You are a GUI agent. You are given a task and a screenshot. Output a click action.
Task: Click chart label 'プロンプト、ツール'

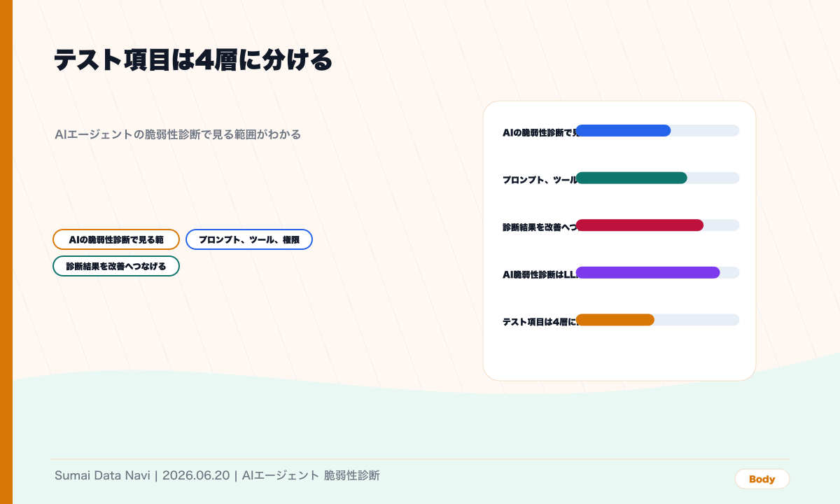[539, 179]
